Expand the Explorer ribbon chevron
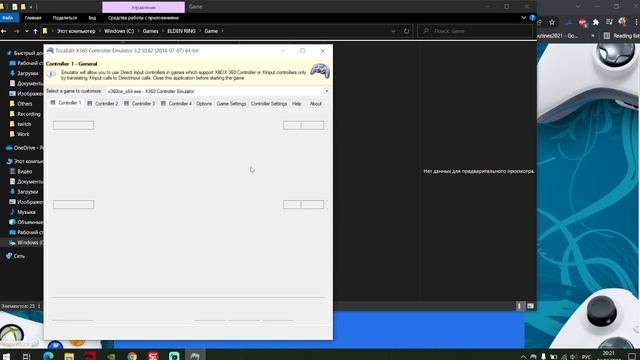640x360 pixels. pyautogui.click(x=523, y=18)
